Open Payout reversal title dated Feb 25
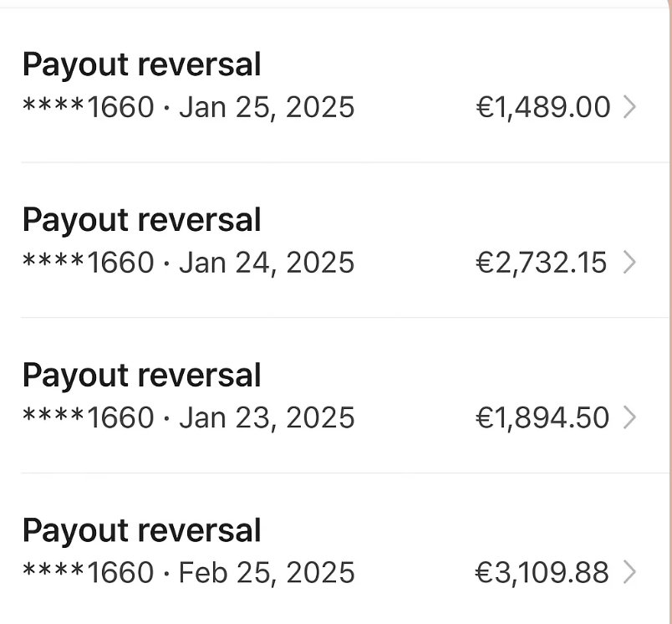The height and width of the screenshot is (624, 672). pos(141,531)
